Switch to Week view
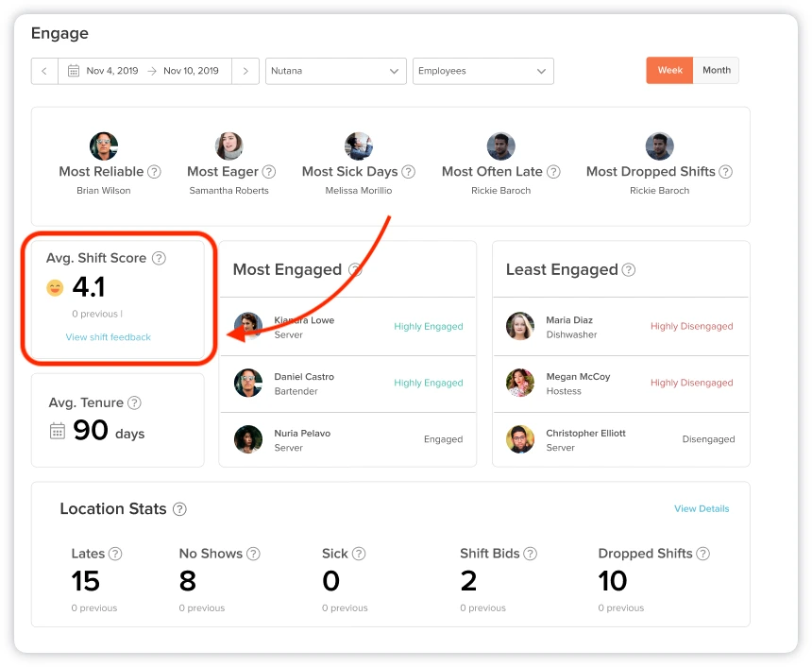 [x=669, y=71]
